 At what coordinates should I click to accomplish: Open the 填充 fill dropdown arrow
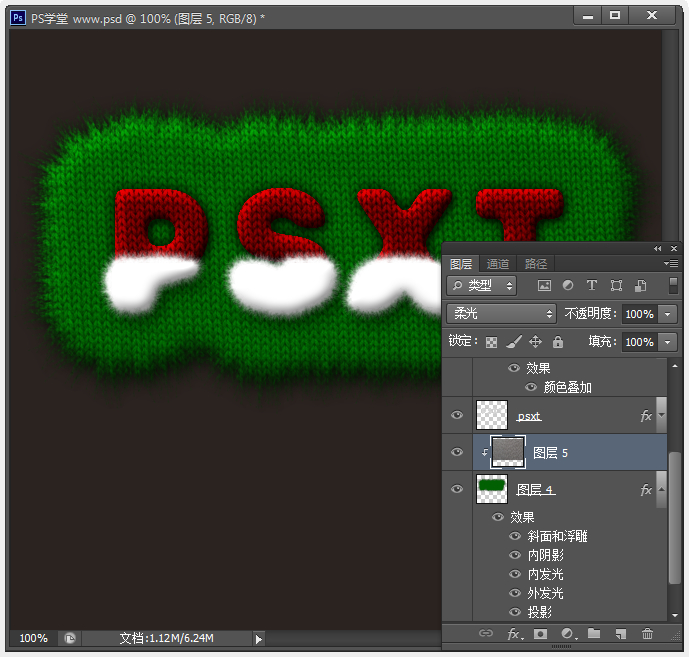667,342
